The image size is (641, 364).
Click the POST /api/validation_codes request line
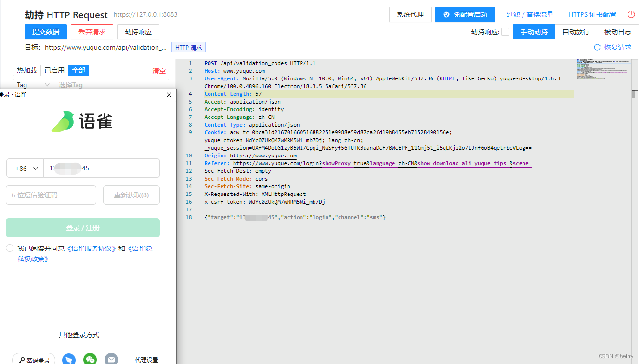click(260, 63)
